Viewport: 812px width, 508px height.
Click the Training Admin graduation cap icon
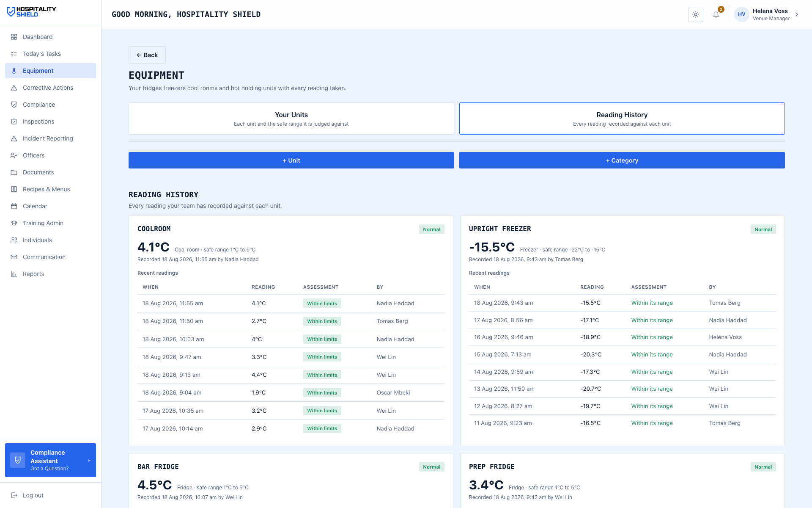[14, 223]
